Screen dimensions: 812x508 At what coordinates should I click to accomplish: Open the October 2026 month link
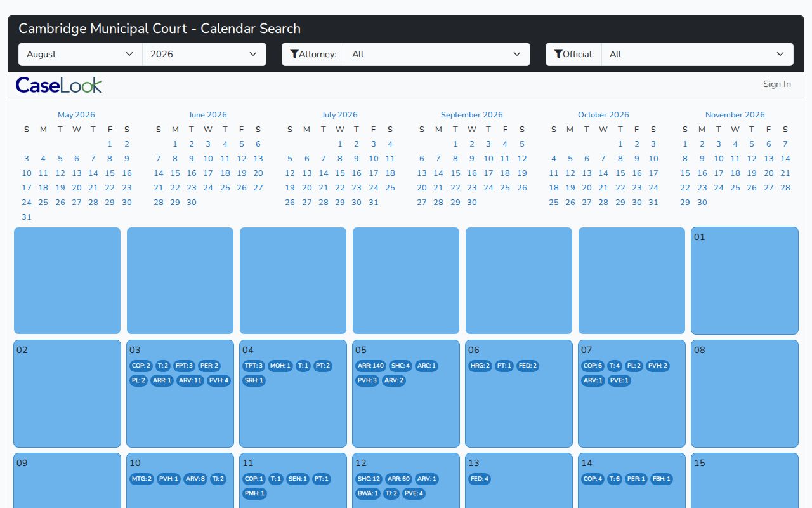[603, 115]
